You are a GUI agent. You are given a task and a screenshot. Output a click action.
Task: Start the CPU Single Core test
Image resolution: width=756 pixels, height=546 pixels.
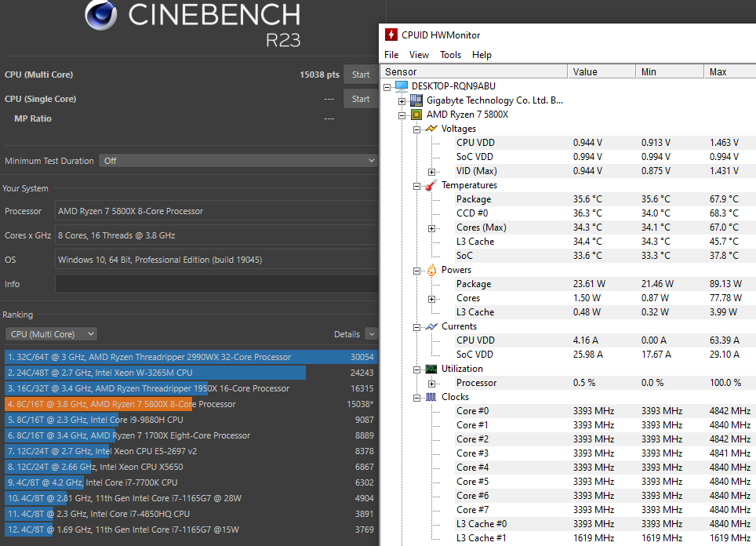point(361,99)
